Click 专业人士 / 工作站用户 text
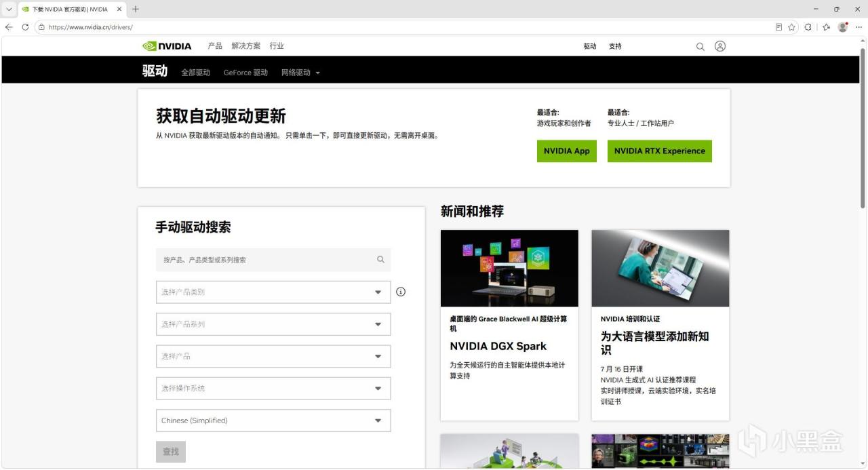Screen dimensions: 868x470 point(641,123)
